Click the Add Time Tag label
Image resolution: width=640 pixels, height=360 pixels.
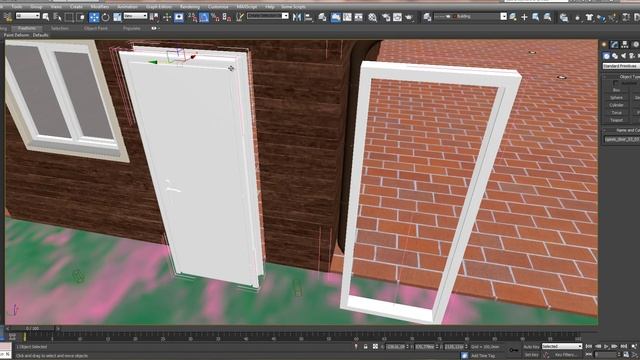pos(483,356)
